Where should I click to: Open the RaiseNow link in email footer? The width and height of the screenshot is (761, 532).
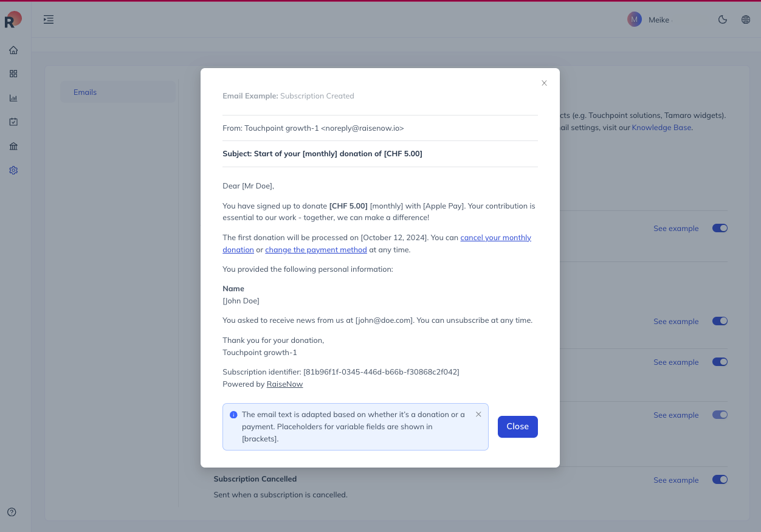click(284, 384)
